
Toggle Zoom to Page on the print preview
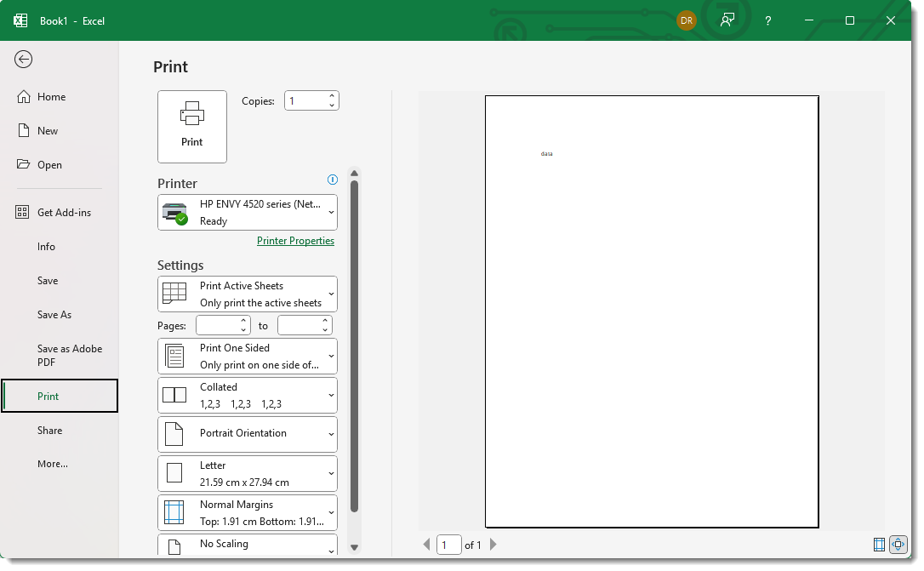(x=898, y=545)
